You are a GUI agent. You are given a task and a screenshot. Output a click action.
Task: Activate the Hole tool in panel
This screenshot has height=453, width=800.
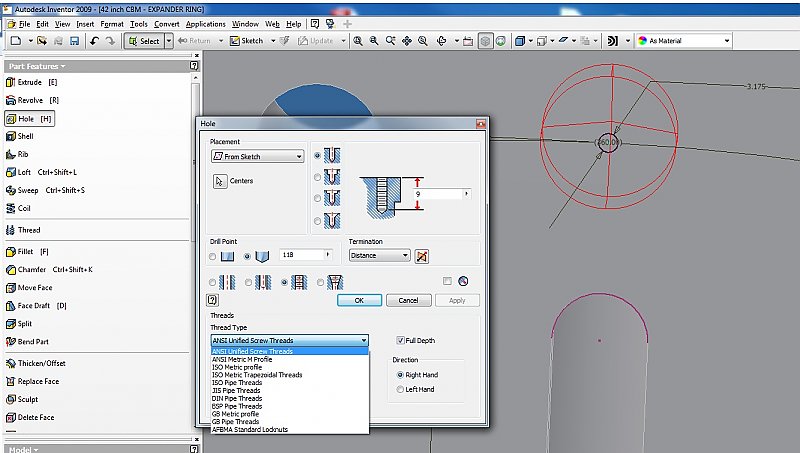click(x=29, y=119)
